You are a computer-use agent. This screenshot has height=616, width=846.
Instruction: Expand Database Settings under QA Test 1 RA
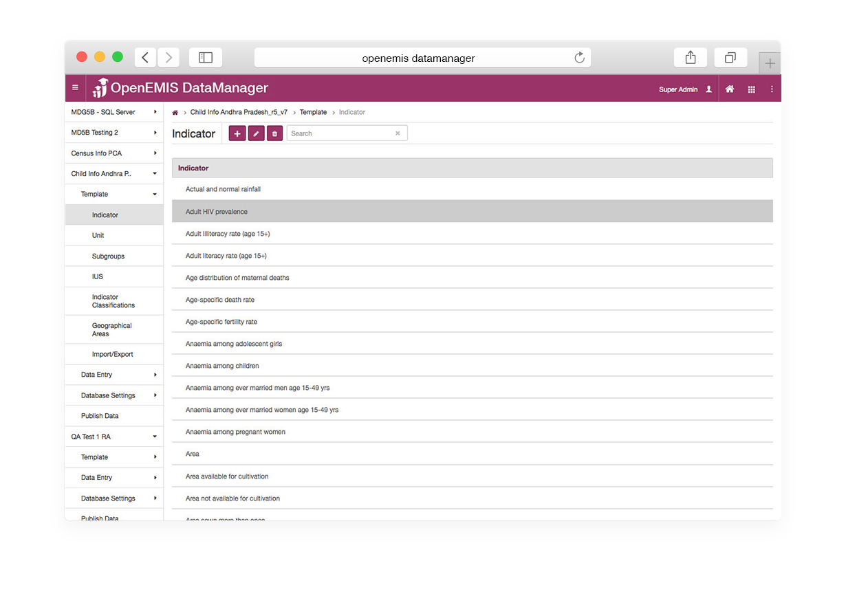[x=114, y=498]
